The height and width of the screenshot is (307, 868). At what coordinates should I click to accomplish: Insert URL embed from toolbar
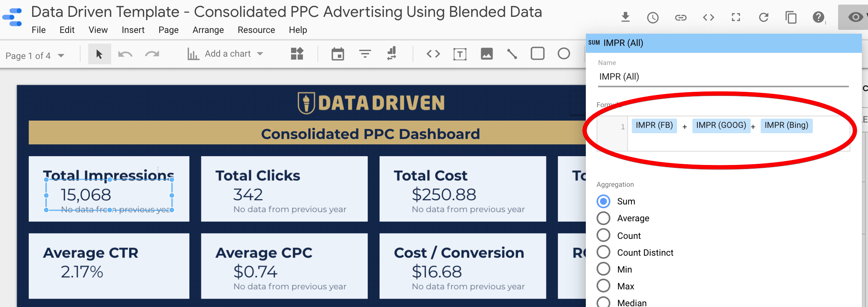click(x=433, y=54)
